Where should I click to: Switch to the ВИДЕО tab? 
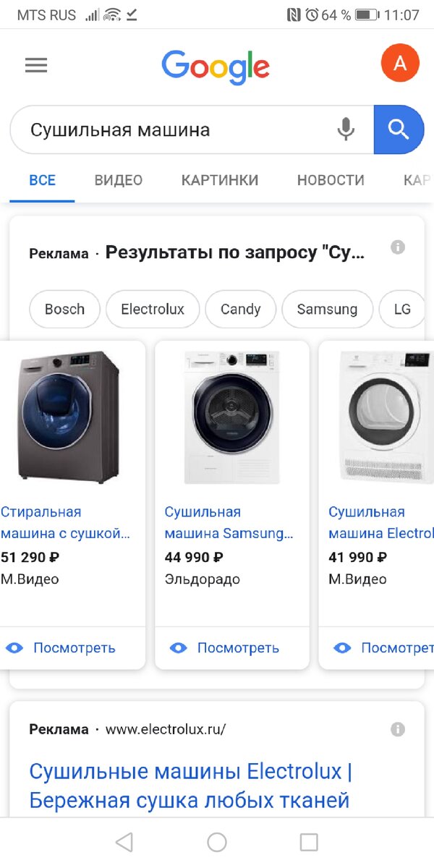pos(117,180)
